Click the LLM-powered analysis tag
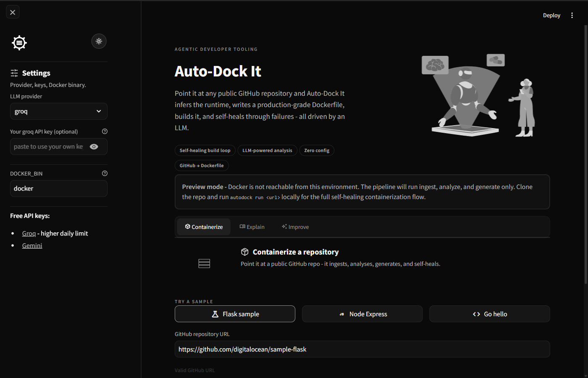 coord(267,150)
